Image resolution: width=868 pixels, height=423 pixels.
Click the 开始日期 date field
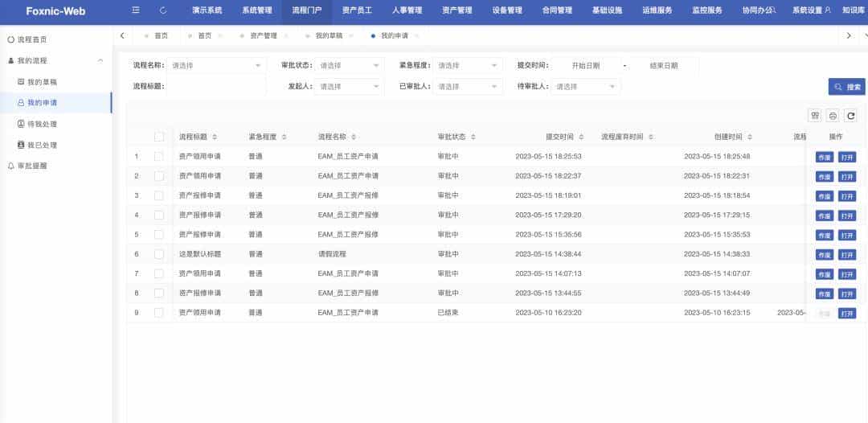click(x=586, y=65)
